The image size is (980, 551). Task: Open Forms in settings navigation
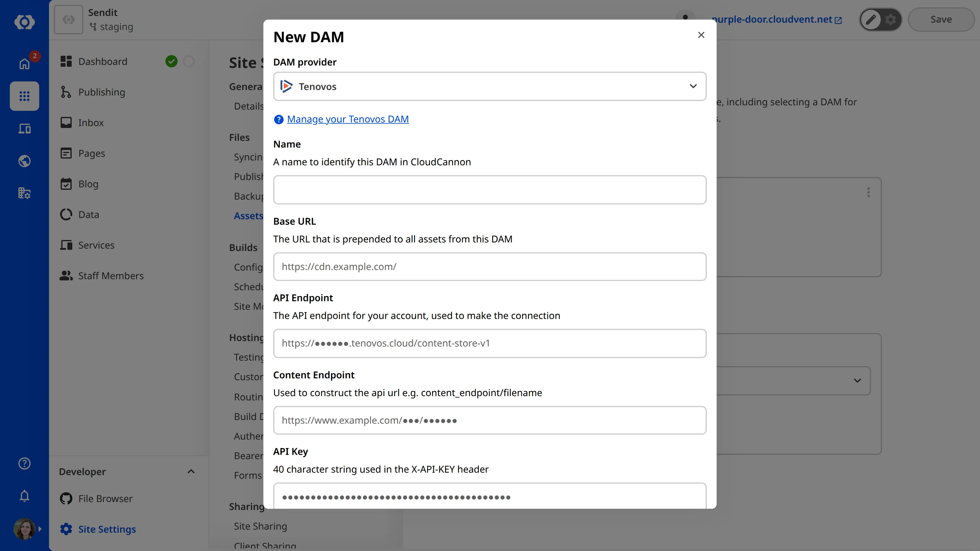point(248,475)
